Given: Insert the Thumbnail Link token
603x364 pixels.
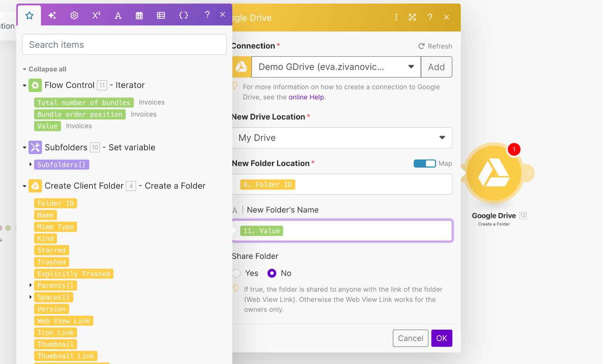Looking at the screenshot, I should coord(66,356).
